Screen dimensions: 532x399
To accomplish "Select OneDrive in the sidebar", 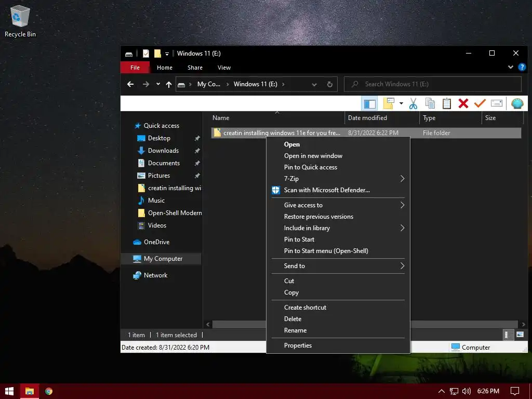I will tap(156, 242).
